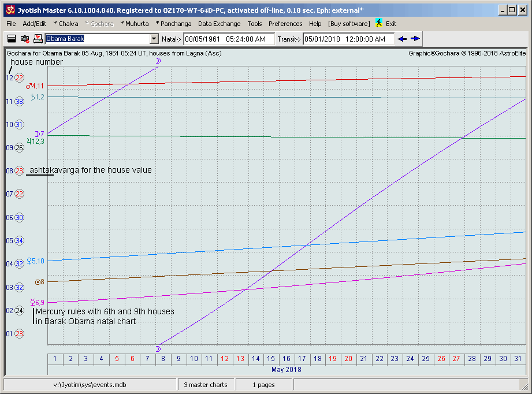Click Moon symbol at top of chart
This screenshot has width=532, height=394.
(158, 60)
